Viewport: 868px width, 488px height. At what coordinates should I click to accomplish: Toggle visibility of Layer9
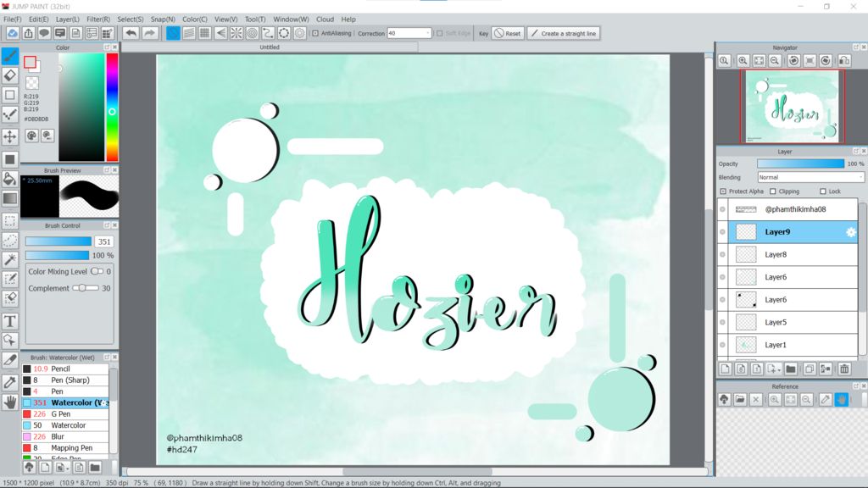[722, 232]
